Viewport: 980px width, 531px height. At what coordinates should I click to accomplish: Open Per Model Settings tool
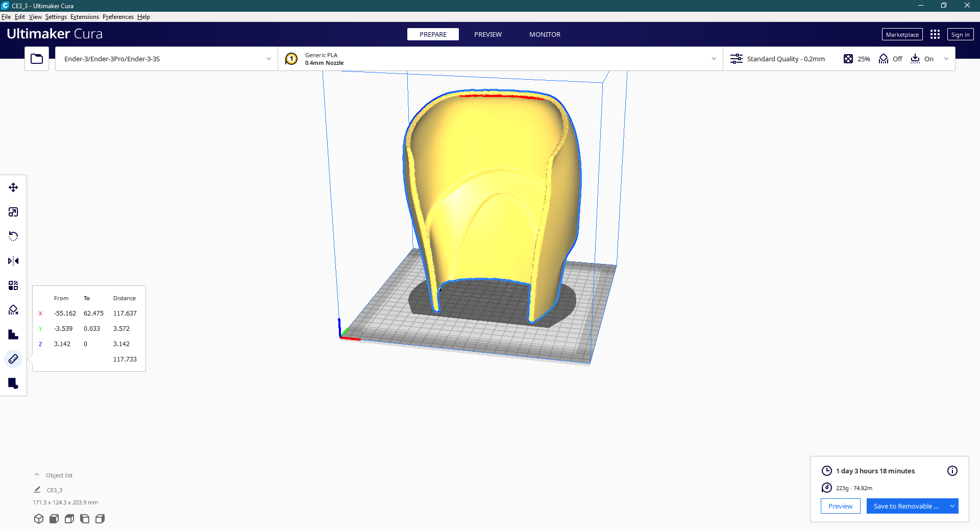point(13,285)
